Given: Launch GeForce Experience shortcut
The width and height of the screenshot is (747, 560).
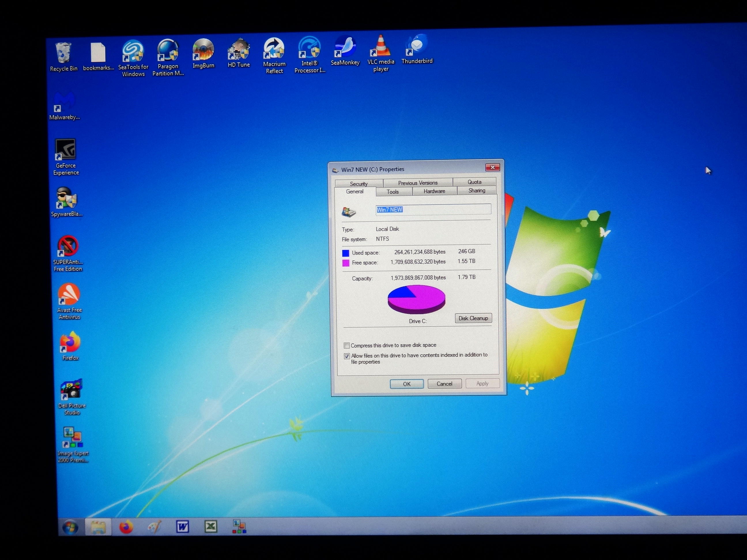Looking at the screenshot, I should (x=66, y=157).
